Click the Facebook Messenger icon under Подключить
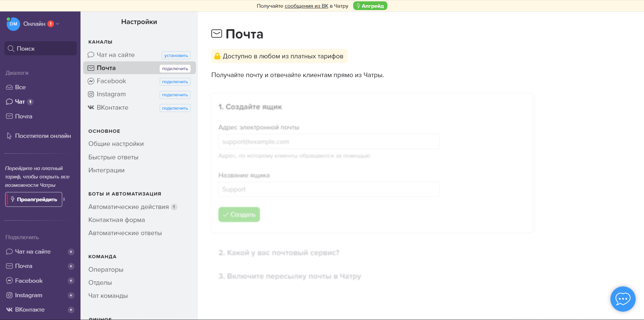This screenshot has width=644, height=320. pyautogui.click(x=9, y=281)
